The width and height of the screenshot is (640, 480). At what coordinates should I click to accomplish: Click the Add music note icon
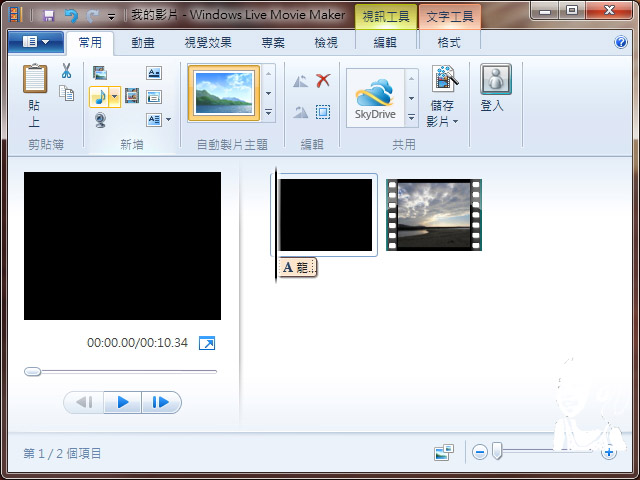click(99, 97)
